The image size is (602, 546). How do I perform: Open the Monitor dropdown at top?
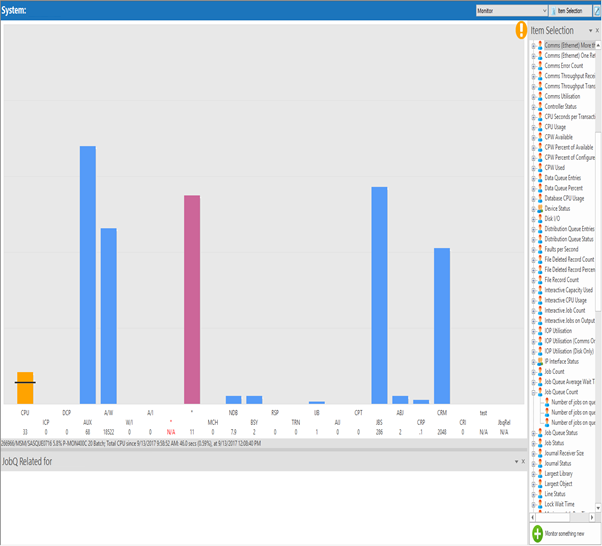click(x=543, y=11)
